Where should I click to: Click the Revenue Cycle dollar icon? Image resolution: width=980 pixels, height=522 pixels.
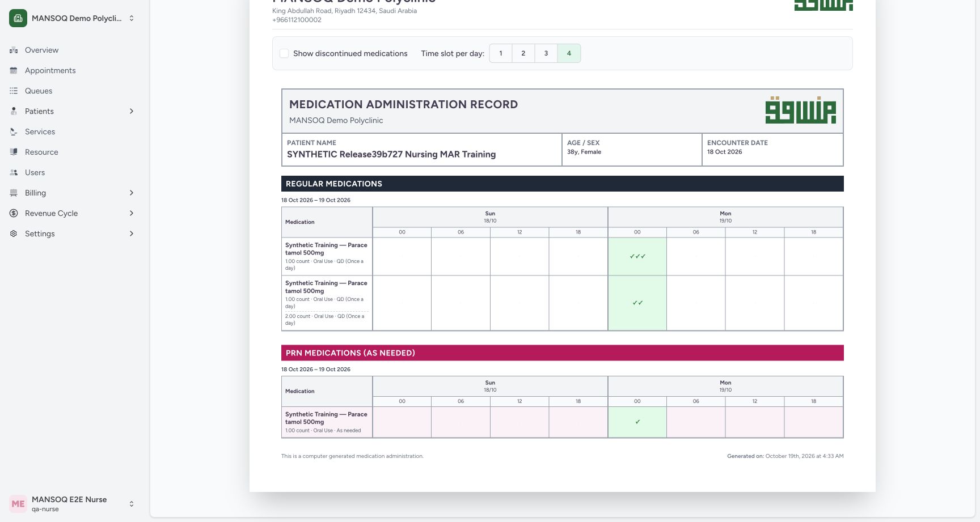pyautogui.click(x=14, y=213)
